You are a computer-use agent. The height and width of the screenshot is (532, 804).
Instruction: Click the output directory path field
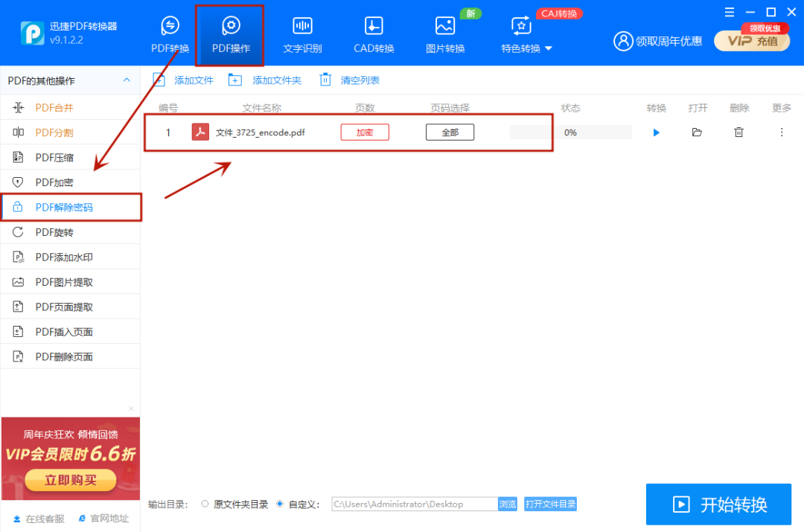pyautogui.click(x=415, y=504)
